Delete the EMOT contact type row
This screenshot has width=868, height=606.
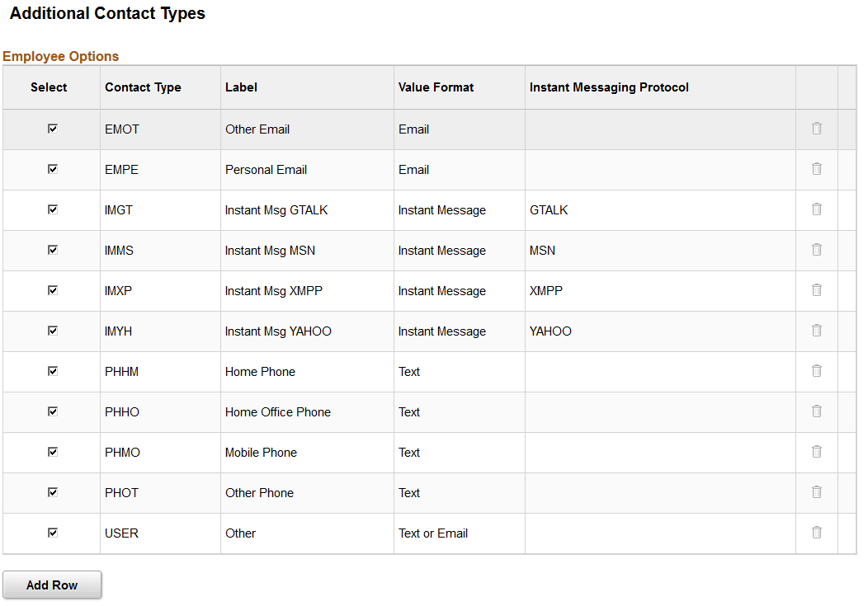coord(816,129)
